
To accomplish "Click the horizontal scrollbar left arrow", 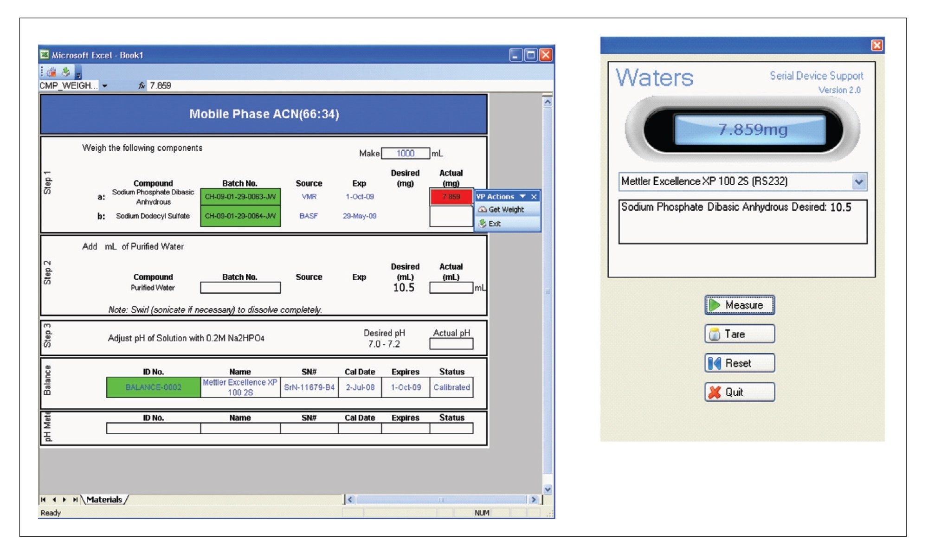I will click(350, 500).
